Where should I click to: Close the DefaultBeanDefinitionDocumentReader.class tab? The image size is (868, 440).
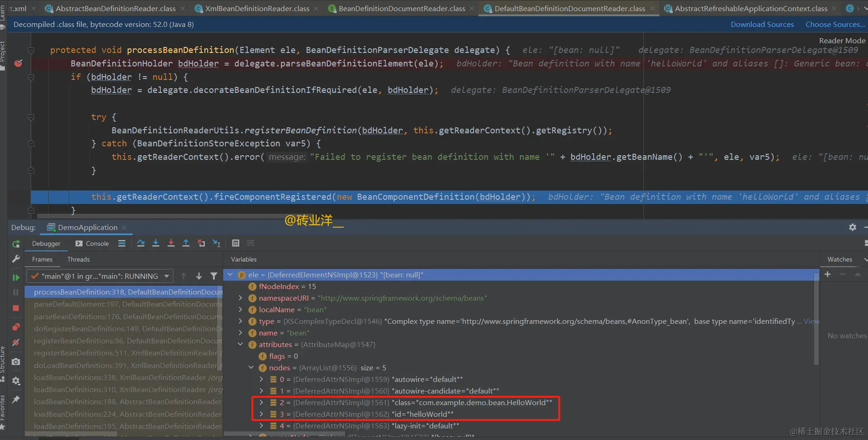(652, 8)
